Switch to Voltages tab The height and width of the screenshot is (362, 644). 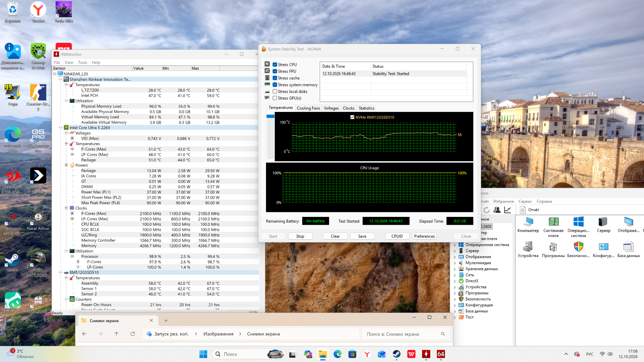[331, 108]
